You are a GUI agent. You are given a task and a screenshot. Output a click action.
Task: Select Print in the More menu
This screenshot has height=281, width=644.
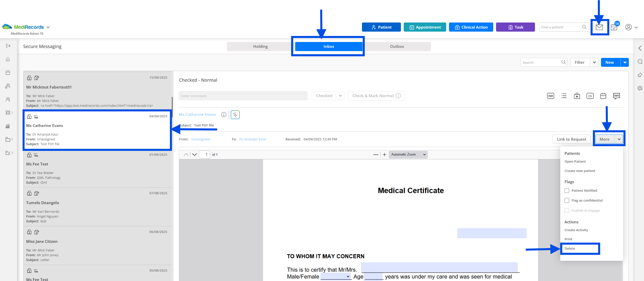click(568, 239)
